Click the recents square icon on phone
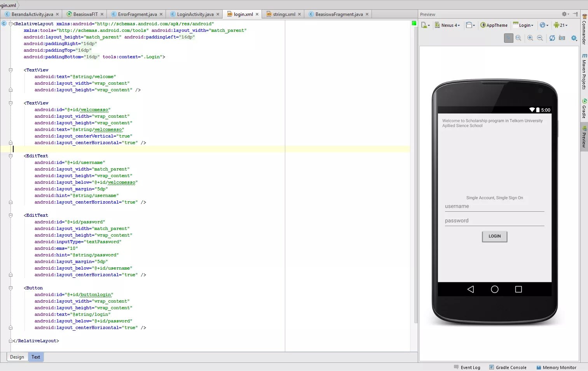Image resolution: width=588 pixels, height=371 pixels. point(518,289)
